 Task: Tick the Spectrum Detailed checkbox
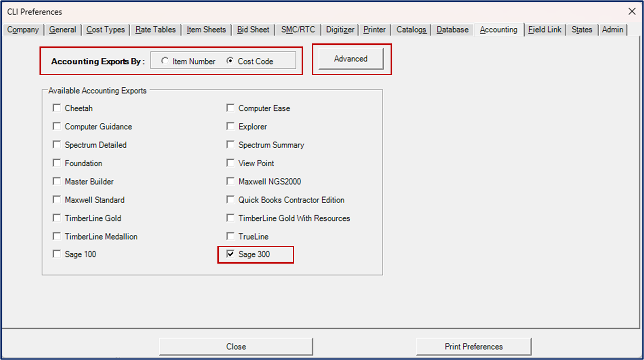(x=56, y=144)
